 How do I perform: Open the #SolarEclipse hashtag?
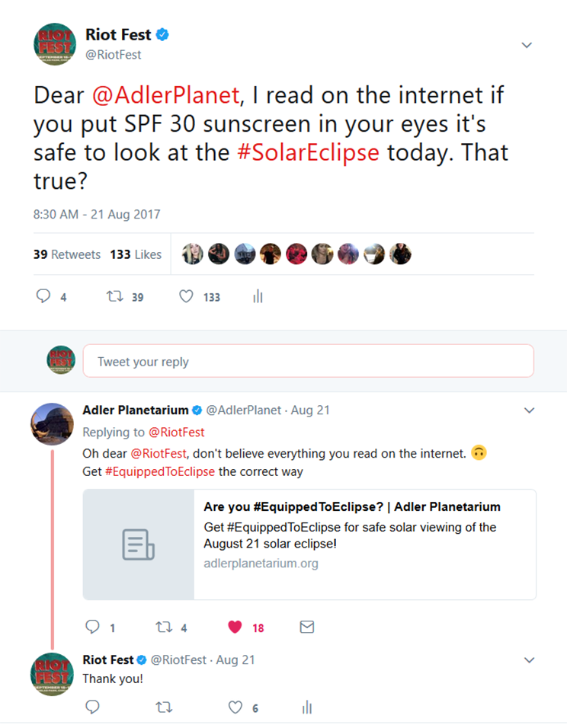click(x=309, y=152)
